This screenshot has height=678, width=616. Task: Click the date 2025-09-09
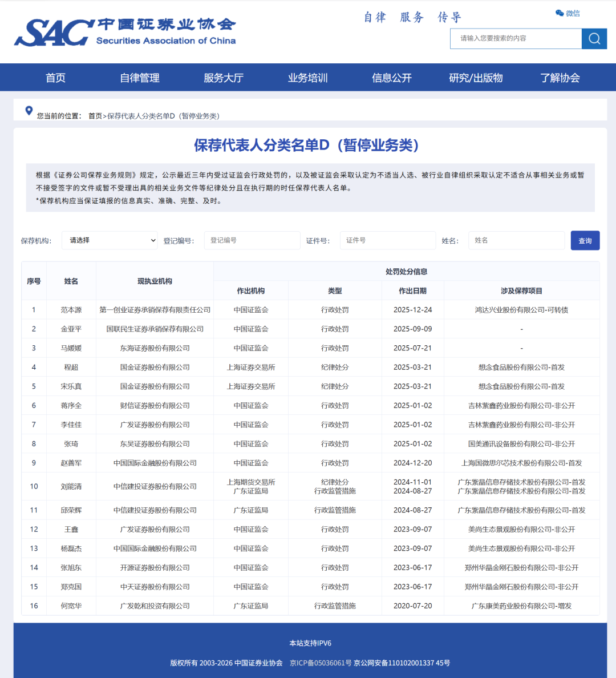[x=412, y=329]
